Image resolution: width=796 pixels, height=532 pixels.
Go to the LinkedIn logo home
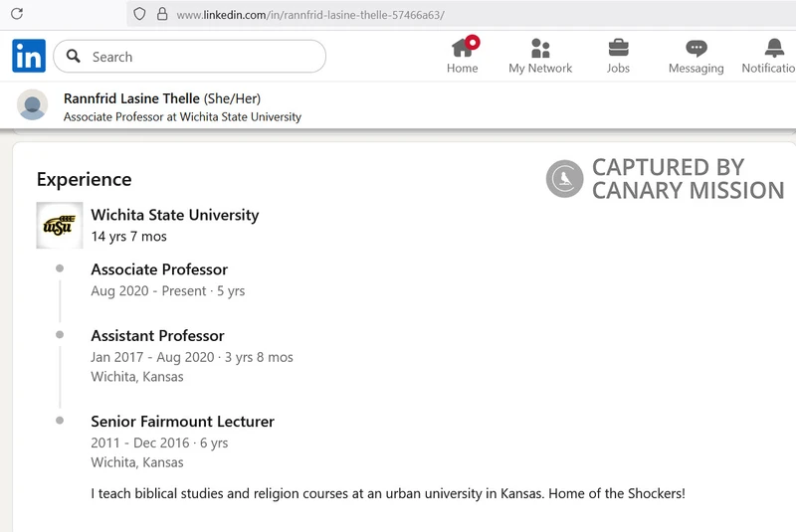(29, 56)
